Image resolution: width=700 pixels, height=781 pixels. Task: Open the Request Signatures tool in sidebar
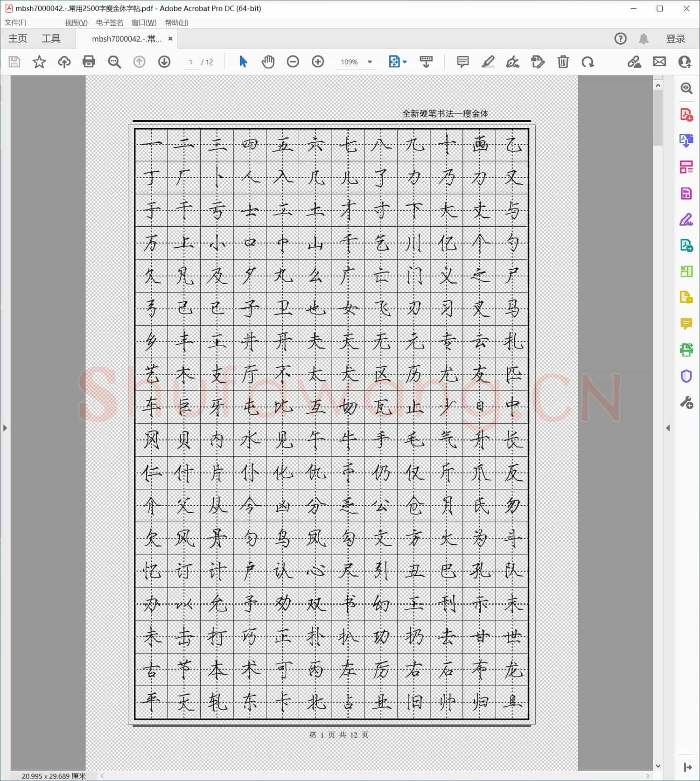coord(686,245)
